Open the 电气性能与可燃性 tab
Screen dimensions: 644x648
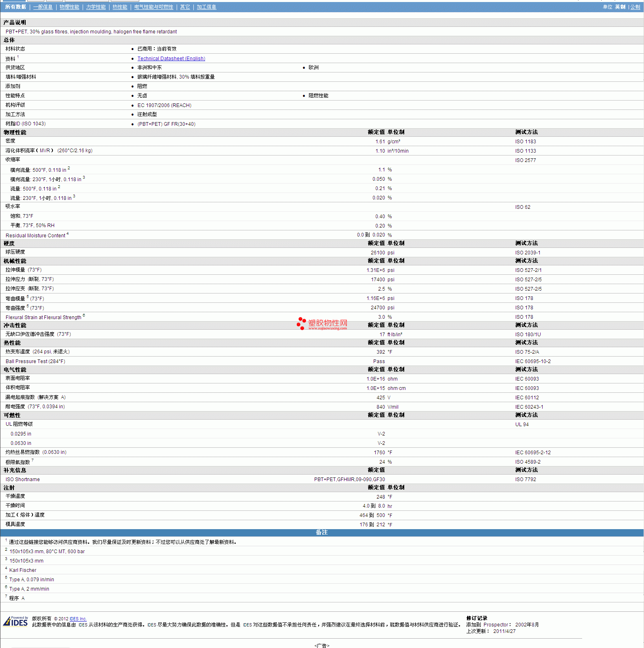[x=153, y=7]
